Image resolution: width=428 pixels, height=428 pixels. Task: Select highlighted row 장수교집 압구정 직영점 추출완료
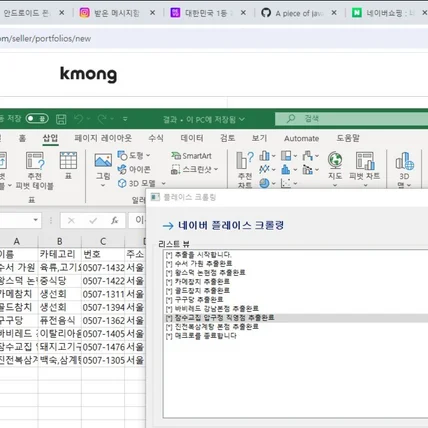click(296, 318)
